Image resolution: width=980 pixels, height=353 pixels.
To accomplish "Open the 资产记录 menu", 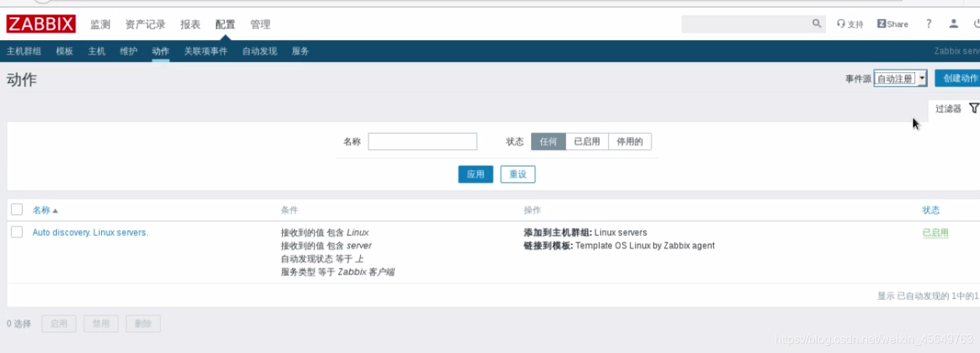I will pyautogui.click(x=146, y=24).
